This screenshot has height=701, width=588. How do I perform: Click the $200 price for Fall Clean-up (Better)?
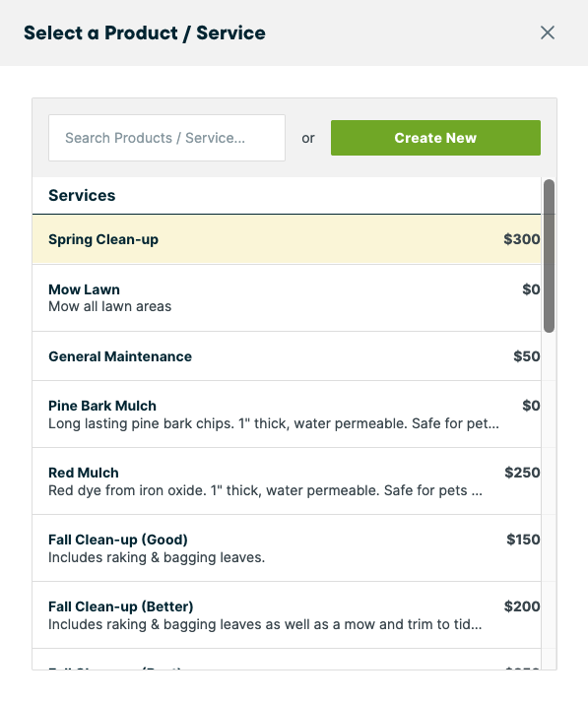pos(522,606)
